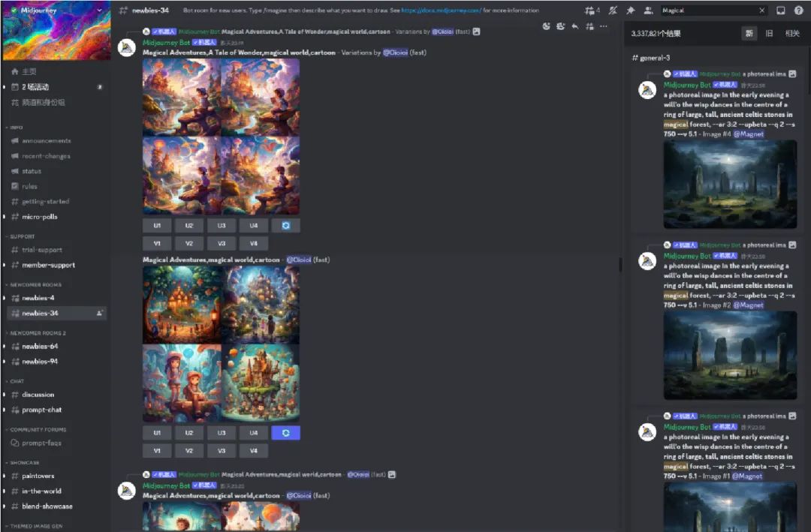This screenshot has height=532, width=811.
Task: Click image icon after Tale of Wonder reply preview
Action: pos(476,32)
